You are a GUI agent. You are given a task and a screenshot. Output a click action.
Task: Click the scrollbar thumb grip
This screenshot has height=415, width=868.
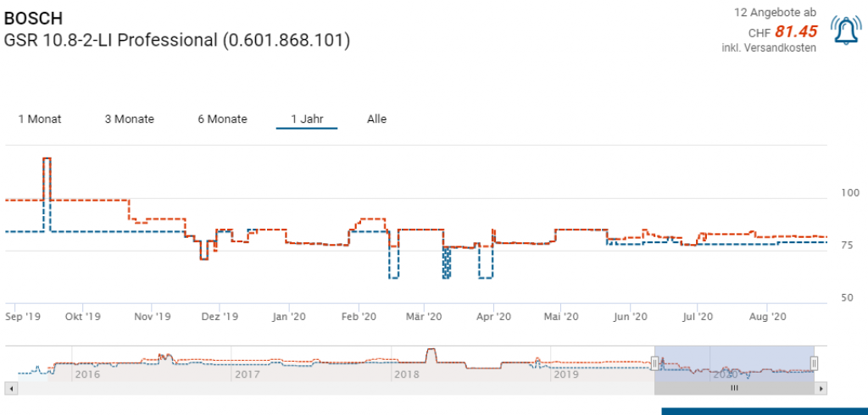click(734, 387)
